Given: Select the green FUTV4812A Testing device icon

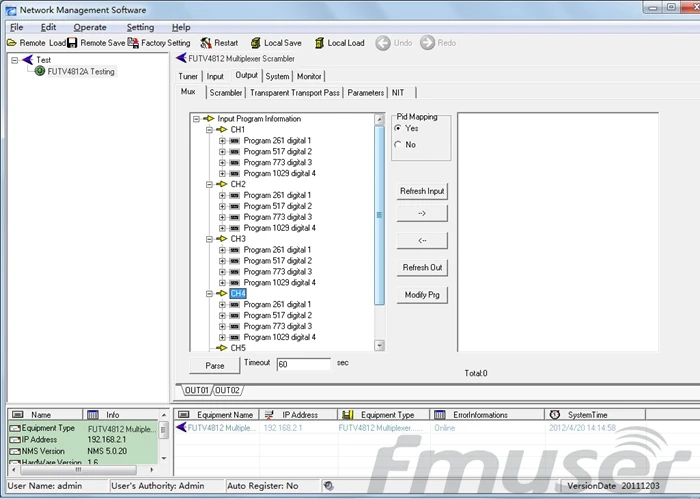Looking at the screenshot, I should [x=40, y=71].
